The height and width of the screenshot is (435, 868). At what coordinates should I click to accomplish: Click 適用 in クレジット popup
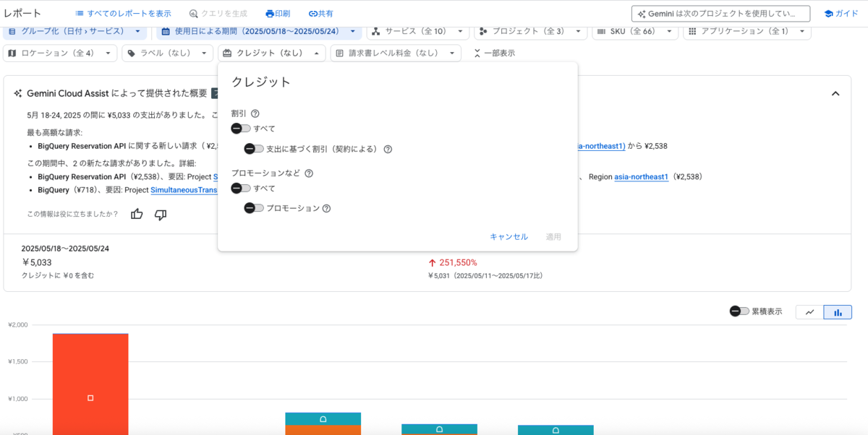[x=553, y=236]
